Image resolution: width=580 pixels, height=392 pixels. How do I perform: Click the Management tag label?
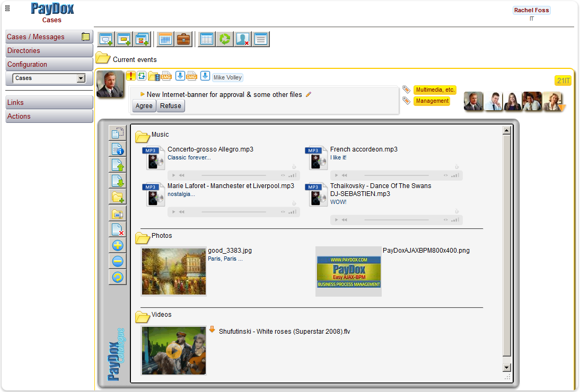coord(432,101)
